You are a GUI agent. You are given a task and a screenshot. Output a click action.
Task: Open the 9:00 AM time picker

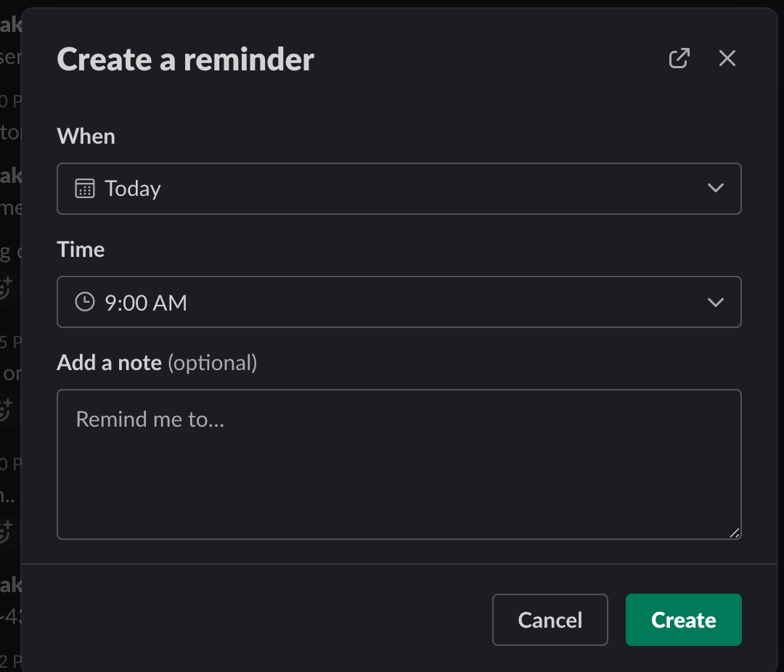[146, 302]
